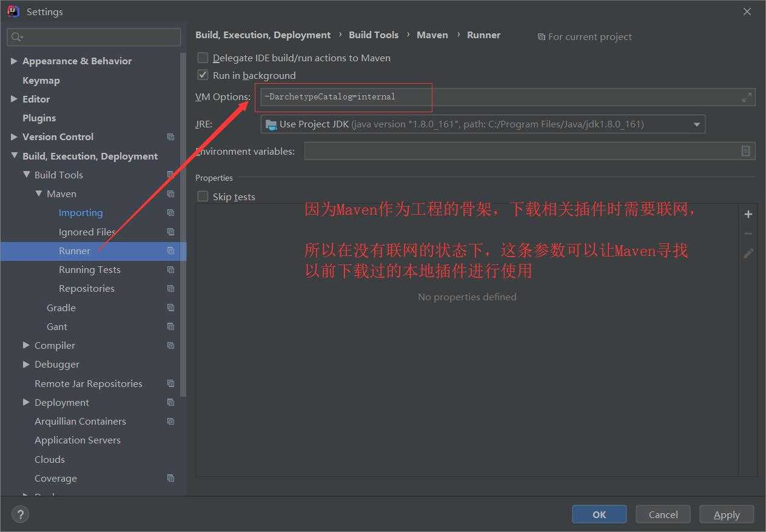
Task: Click the project-level icon on Maven row
Action: tap(170, 194)
